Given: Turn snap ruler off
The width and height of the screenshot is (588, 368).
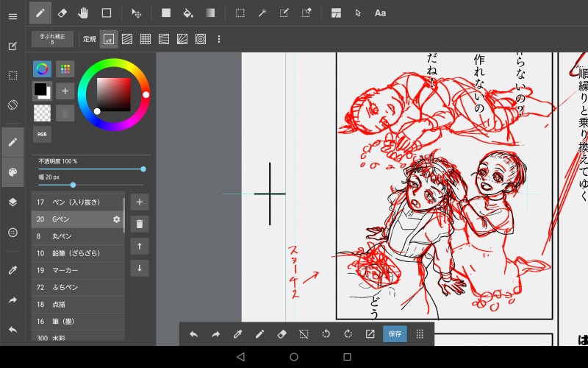Looking at the screenshot, I should point(109,39).
